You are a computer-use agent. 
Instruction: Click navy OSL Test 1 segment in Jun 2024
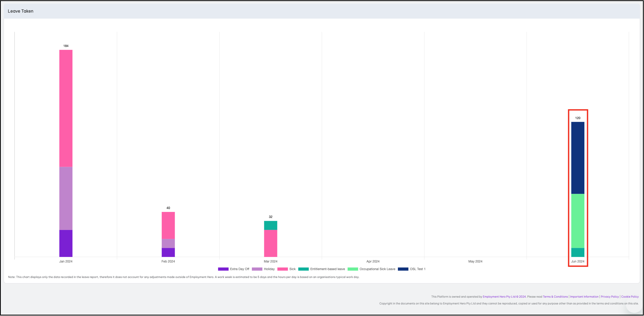(x=578, y=158)
